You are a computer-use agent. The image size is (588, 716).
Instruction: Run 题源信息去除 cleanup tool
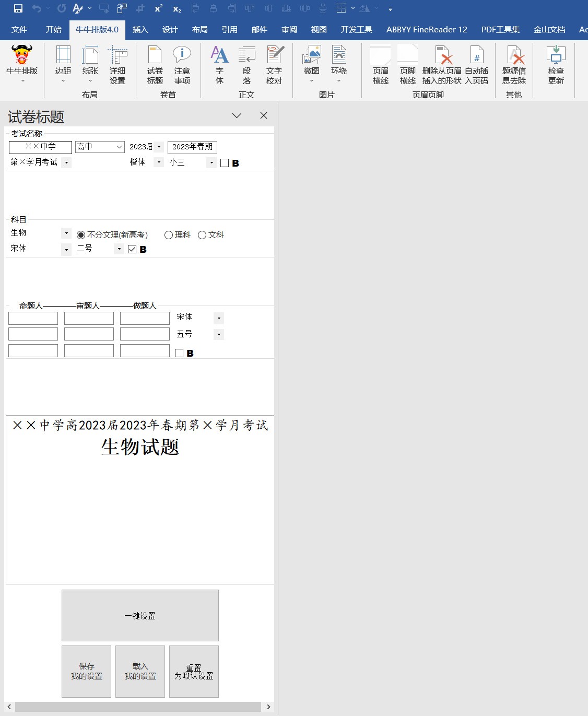514,66
